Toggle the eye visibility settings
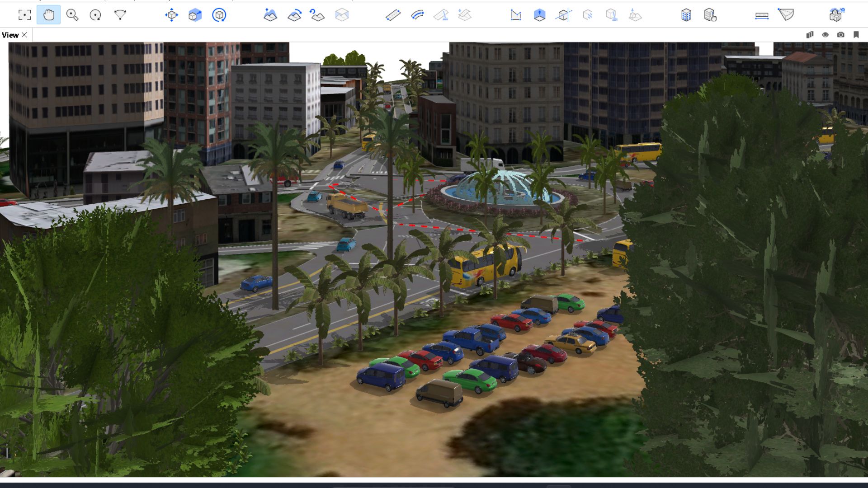 pos(825,35)
